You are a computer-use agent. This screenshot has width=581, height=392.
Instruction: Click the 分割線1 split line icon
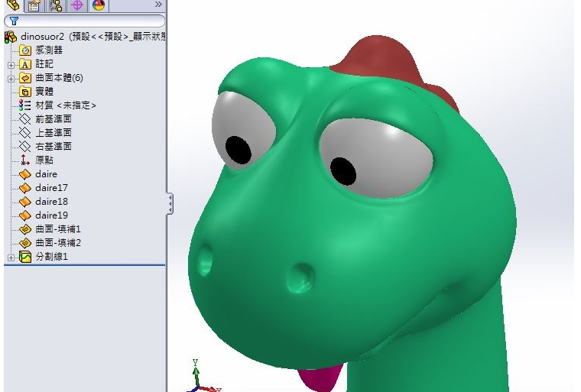24,257
